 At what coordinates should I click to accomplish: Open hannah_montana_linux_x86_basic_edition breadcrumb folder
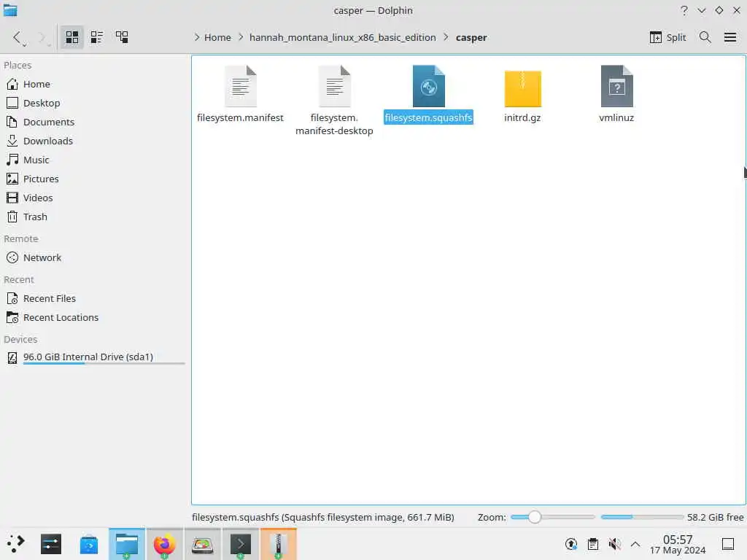coord(343,37)
